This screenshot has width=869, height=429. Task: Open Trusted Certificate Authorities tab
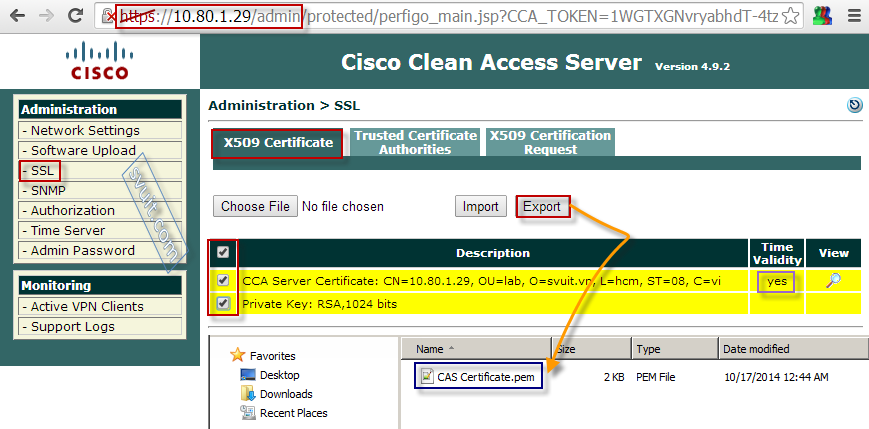(416, 142)
